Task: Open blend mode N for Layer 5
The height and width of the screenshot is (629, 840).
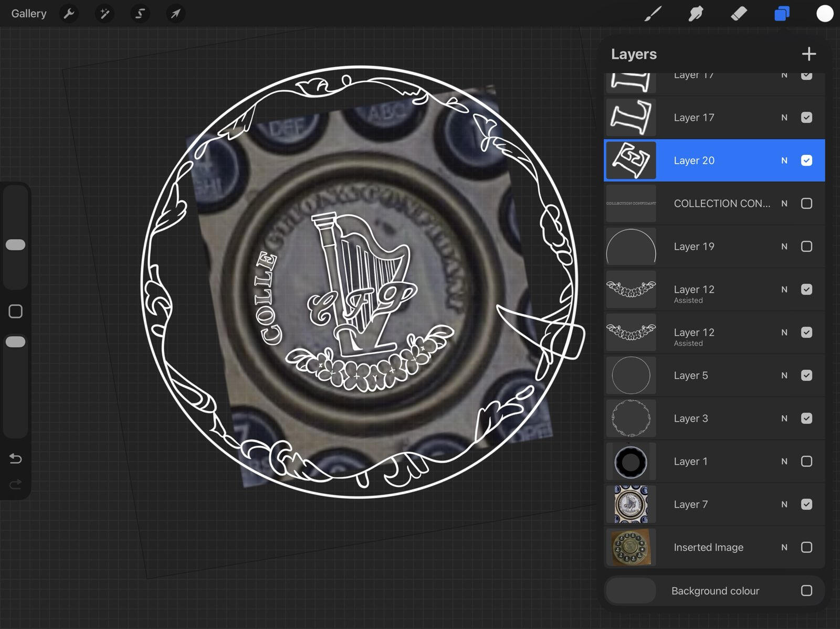Action: click(784, 376)
